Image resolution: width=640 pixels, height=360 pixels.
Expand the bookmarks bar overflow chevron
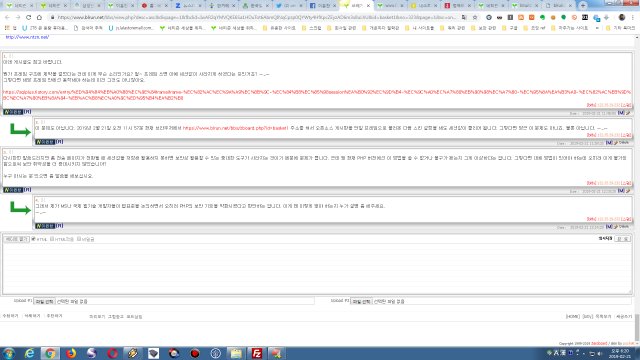pyautogui.click(x=597, y=28)
